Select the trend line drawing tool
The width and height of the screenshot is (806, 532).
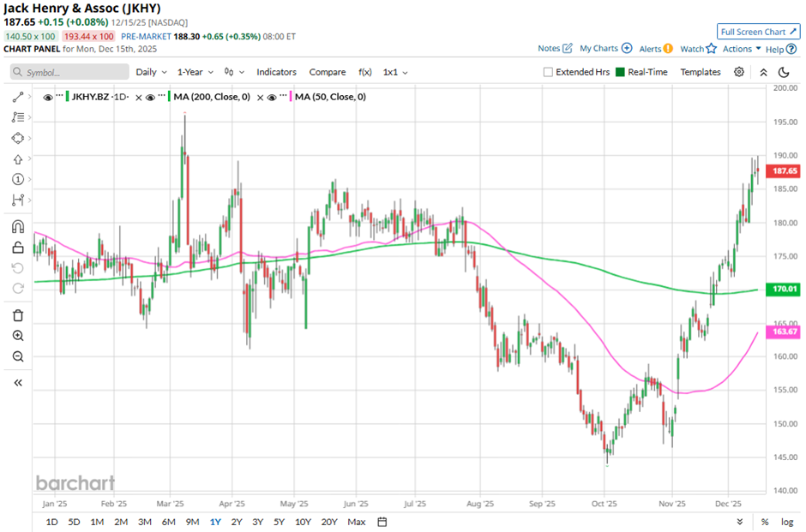coord(18,97)
